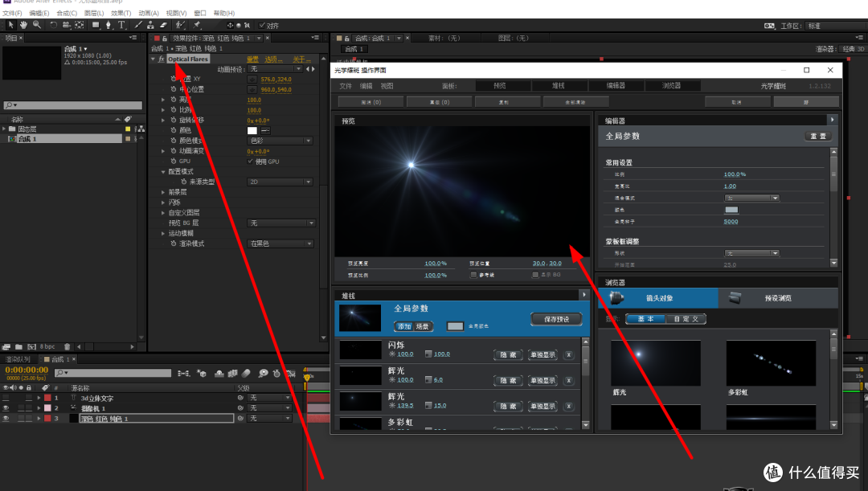Toggle the 浏览器 panel tab
Screen dimensions: 868x491
(x=671, y=86)
